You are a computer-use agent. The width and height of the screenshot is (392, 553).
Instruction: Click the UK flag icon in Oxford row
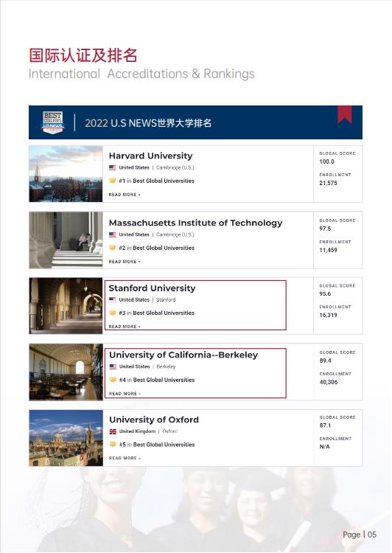(113, 431)
